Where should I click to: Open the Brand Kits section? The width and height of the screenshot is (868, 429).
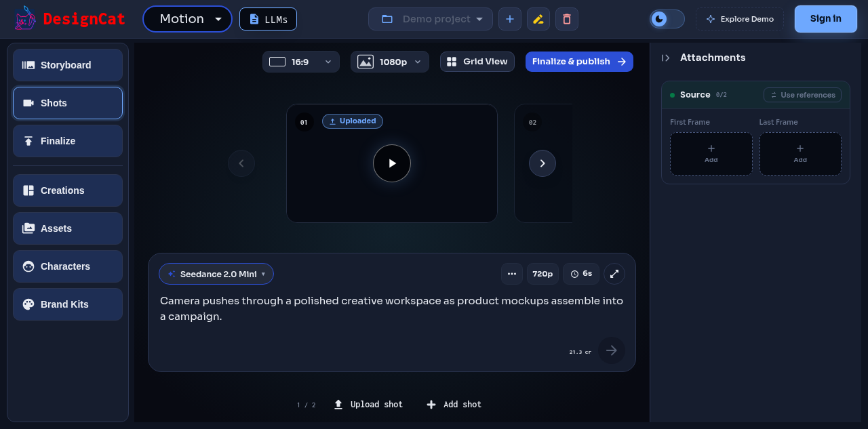pos(68,304)
